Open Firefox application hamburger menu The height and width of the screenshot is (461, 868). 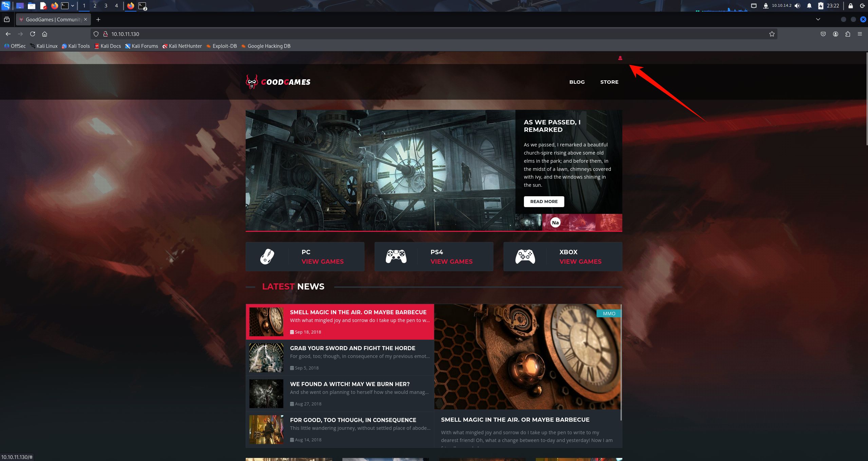coord(860,34)
